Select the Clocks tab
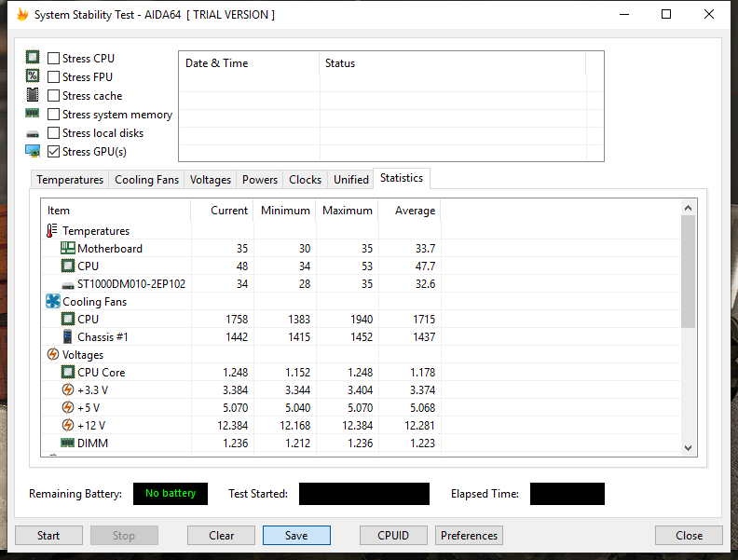 pyautogui.click(x=305, y=180)
